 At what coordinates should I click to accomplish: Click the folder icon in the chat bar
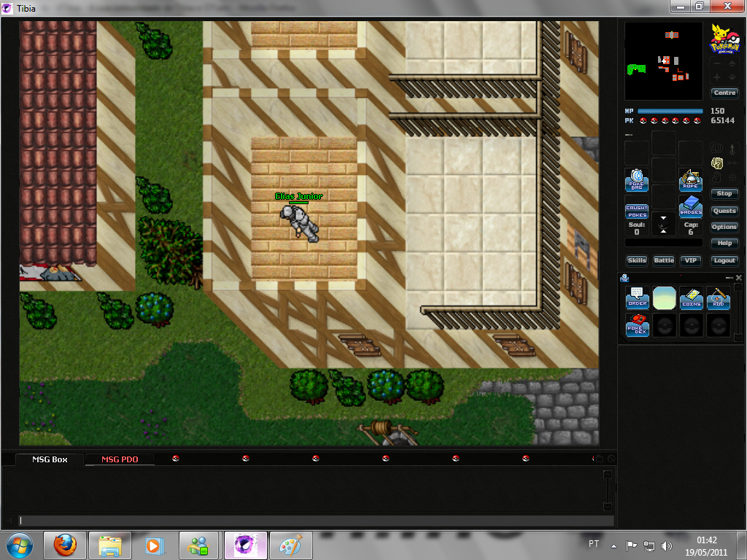(600, 459)
